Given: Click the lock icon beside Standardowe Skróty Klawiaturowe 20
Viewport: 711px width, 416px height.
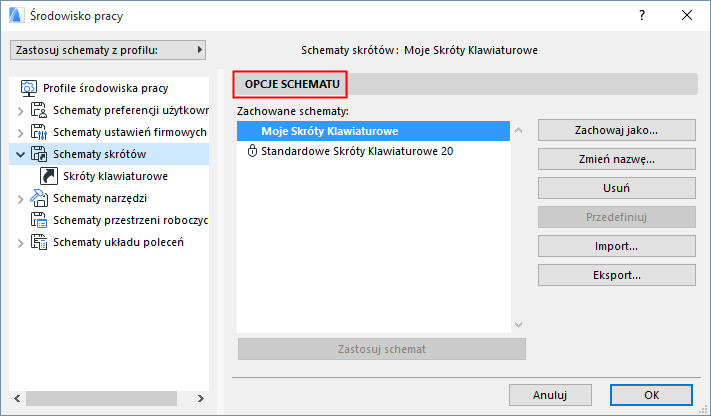Looking at the screenshot, I should [x=252, y=152].
